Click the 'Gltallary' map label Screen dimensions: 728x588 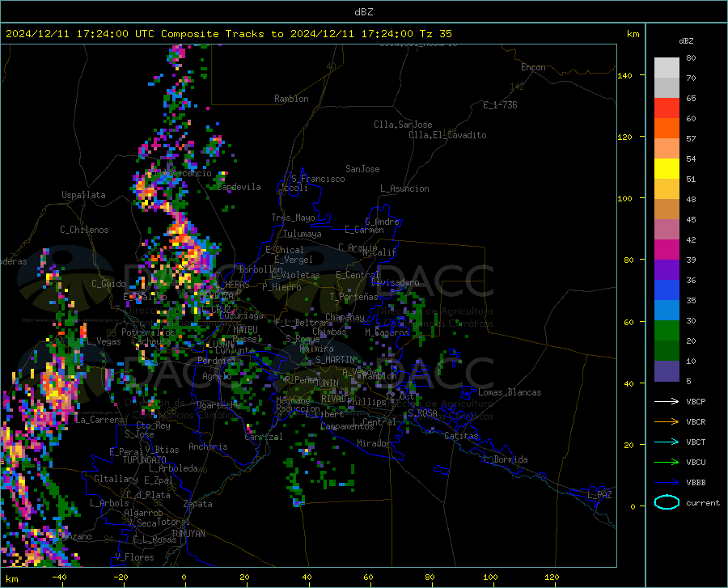tap(116, 479)
